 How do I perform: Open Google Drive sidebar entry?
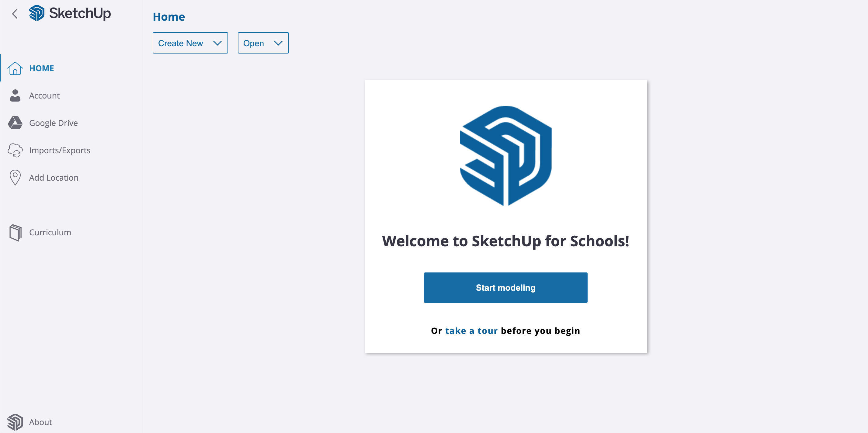71,123
